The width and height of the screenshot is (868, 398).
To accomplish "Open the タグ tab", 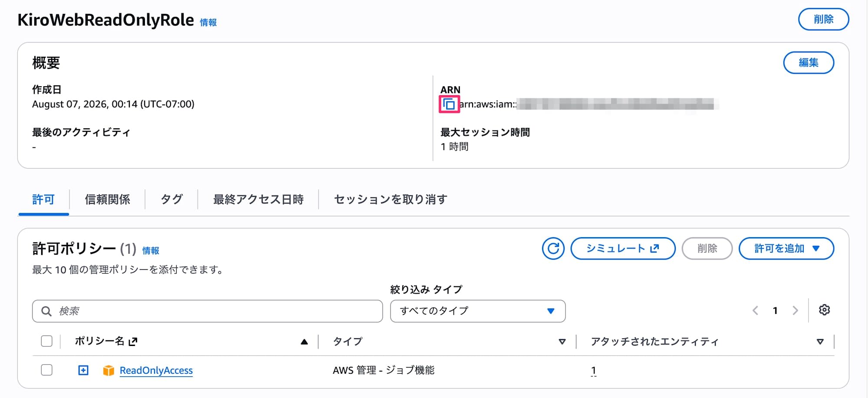I will click(x=171, y=199).
